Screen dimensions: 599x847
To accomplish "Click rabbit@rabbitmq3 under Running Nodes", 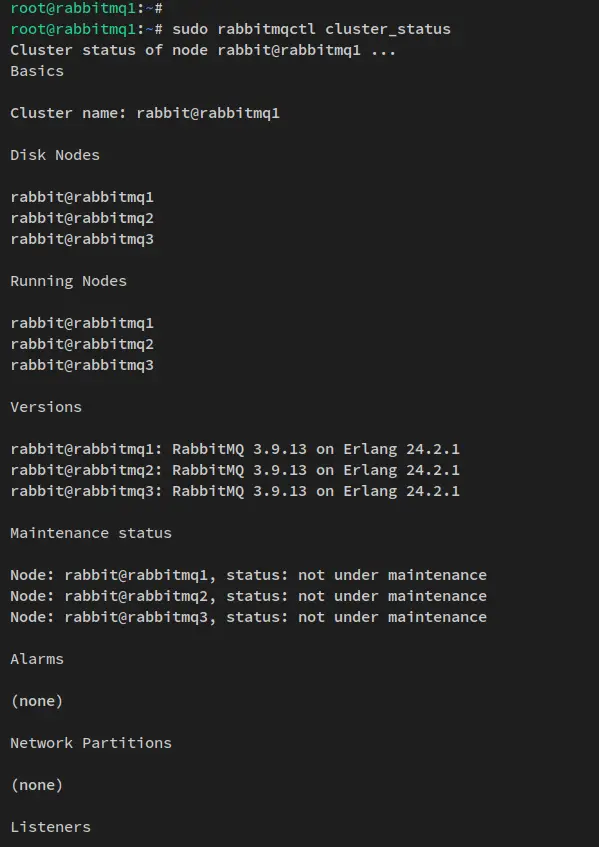I will [x=82, y=365].
